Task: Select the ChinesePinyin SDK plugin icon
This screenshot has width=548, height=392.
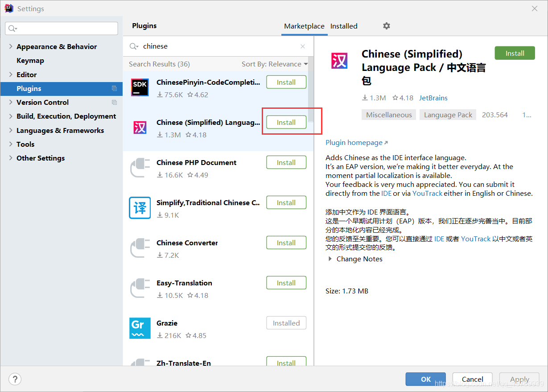Action: pos(140,87)
